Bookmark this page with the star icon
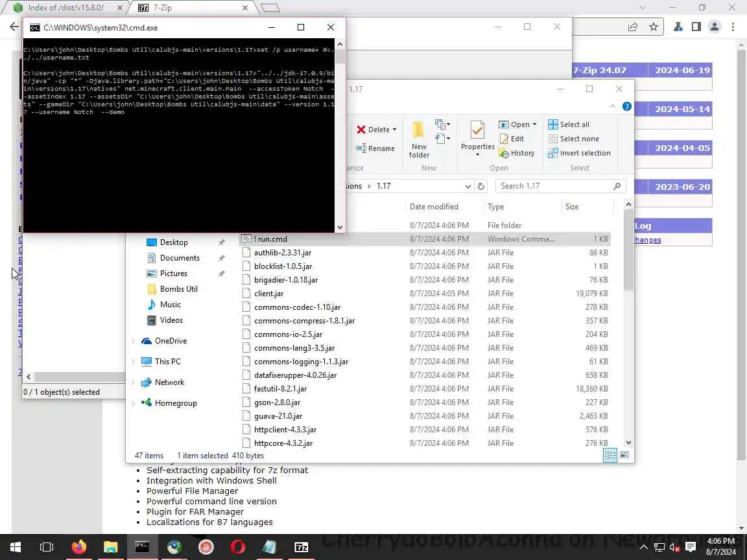 (x=654, y=27)
